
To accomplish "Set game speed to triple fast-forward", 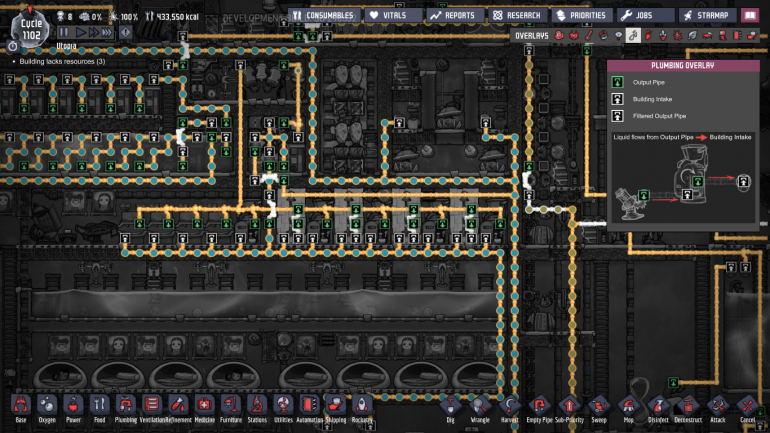I will coord(107,33).
